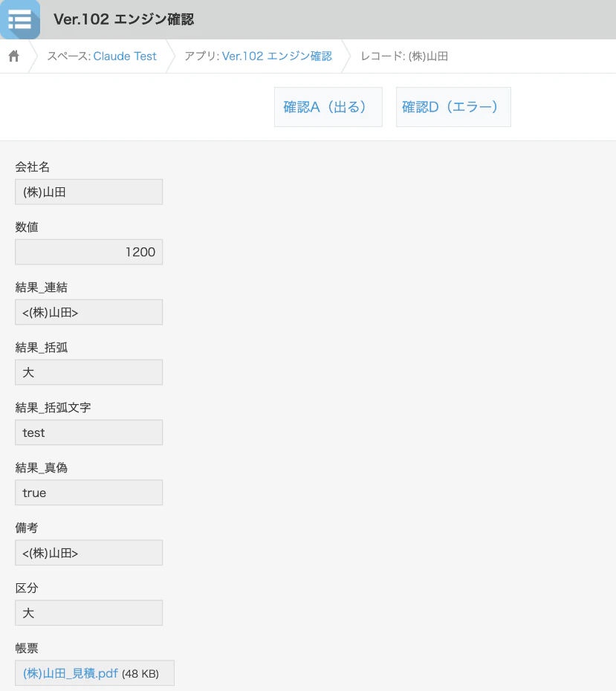Click the レコード: (株)山田 breadcrumb text
This screenshot has width=616, height=691.
(x=404, y=56)
